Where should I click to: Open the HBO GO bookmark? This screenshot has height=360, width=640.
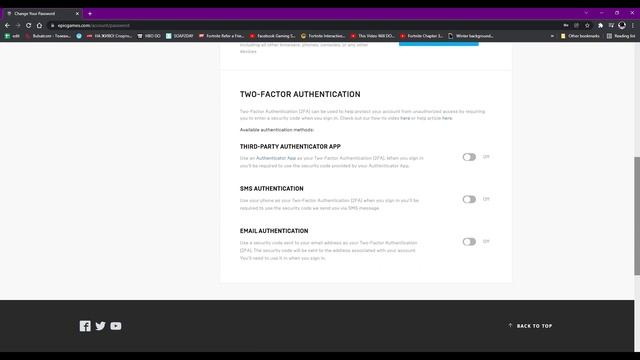(149, 36)
